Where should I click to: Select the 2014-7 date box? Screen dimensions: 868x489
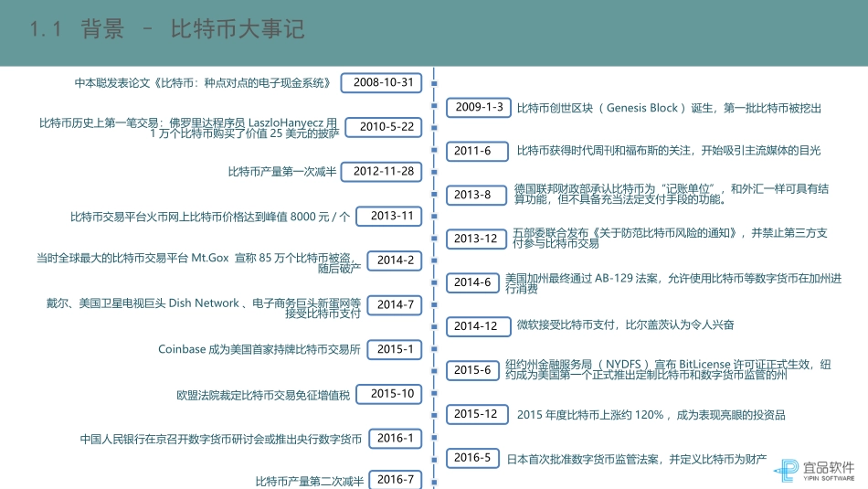pyautogui.click(x=395, y=304)
